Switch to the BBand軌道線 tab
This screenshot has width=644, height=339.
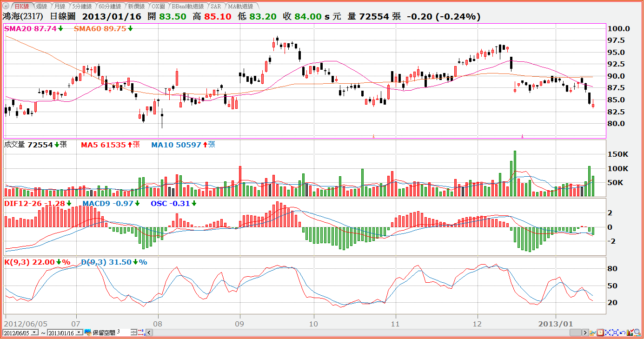tap(187, 7)
